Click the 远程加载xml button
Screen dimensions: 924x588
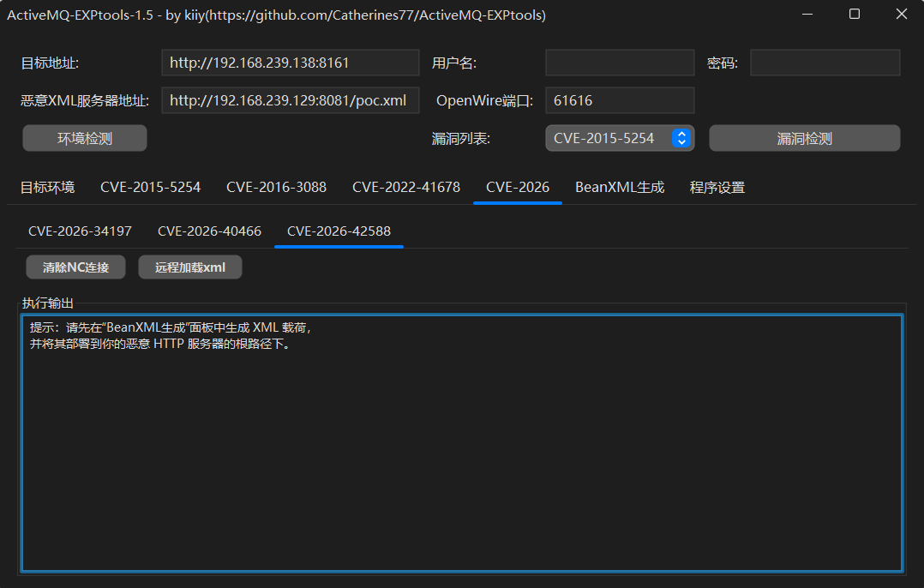pos(190,267)
